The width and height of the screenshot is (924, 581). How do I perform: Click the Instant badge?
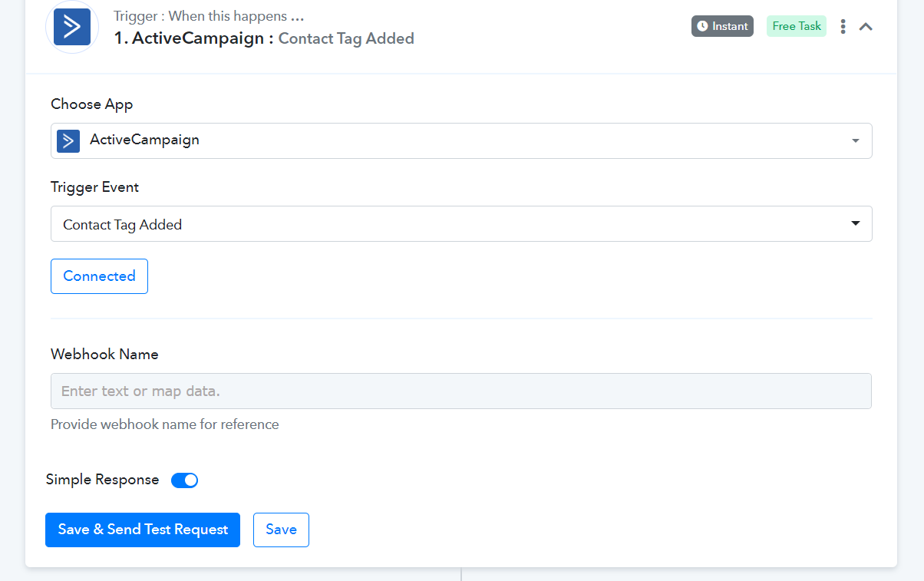click(722, 26)
